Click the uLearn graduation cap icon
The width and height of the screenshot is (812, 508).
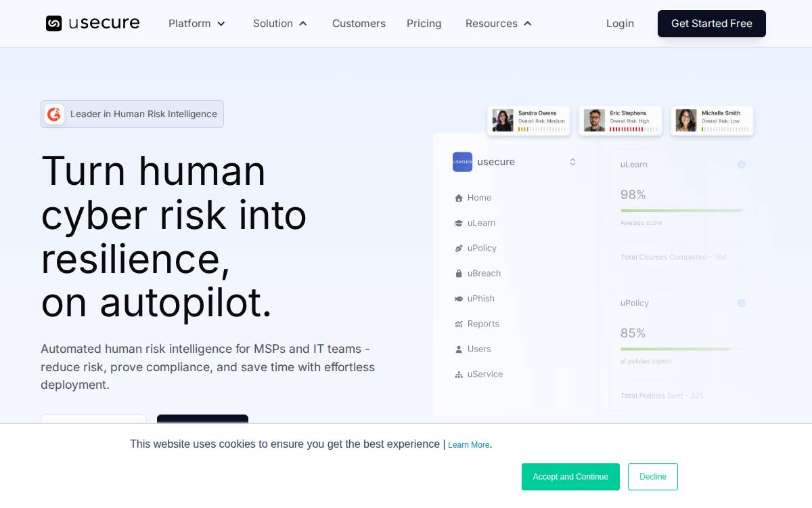459,223
